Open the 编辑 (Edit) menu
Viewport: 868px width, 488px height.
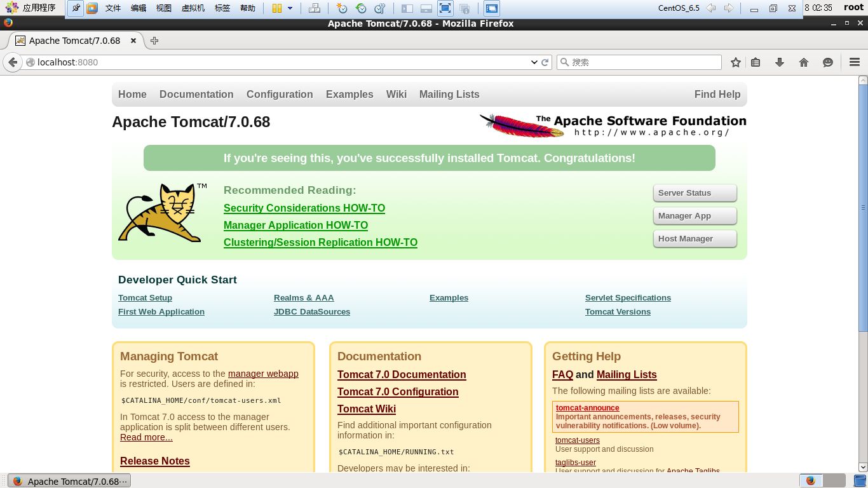click(139, 8)
